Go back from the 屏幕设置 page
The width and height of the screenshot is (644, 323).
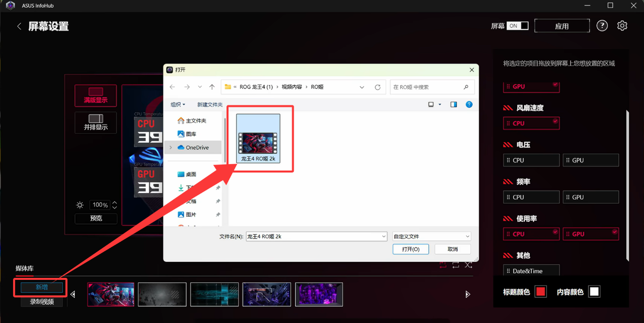coord(19,26)
